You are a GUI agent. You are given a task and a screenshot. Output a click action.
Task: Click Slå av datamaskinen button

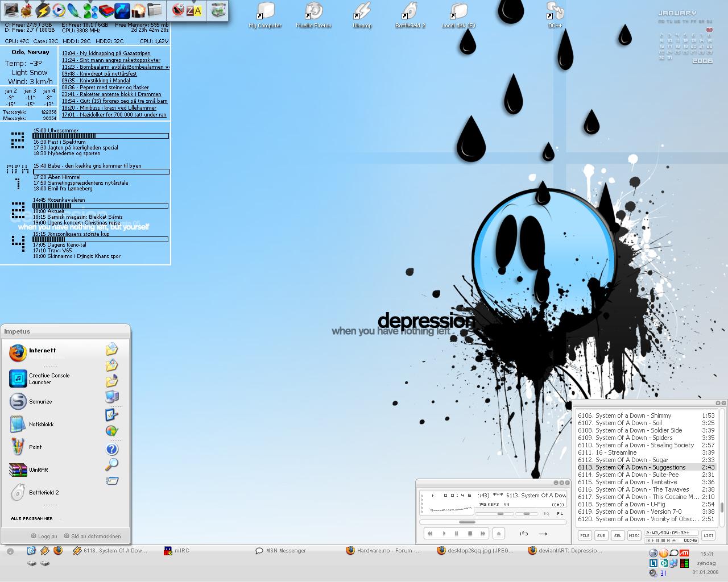tap(92, 536)
